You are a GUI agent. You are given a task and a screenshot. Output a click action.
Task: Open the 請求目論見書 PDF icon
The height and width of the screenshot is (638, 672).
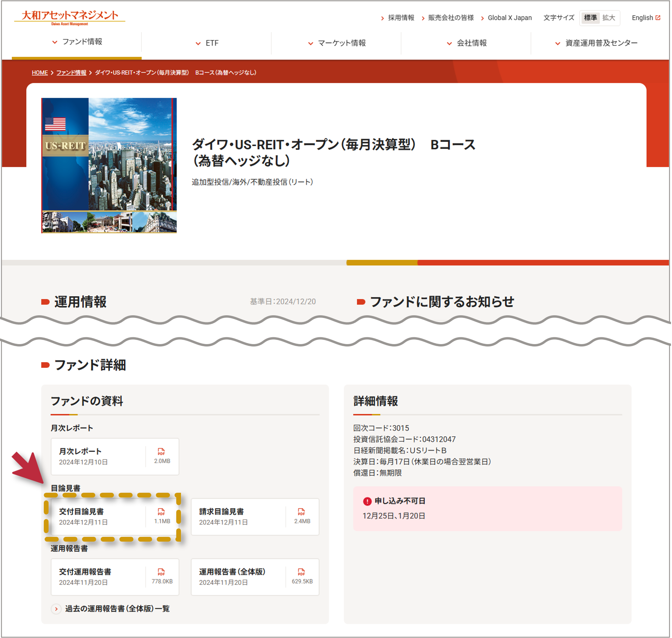tap(302, 512)
